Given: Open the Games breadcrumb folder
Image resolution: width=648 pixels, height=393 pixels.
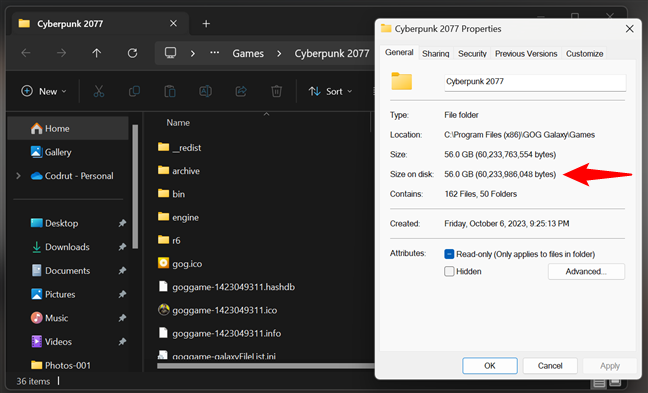Looking at the screenshot, I should pyautogui.click(x=248, y=53).
